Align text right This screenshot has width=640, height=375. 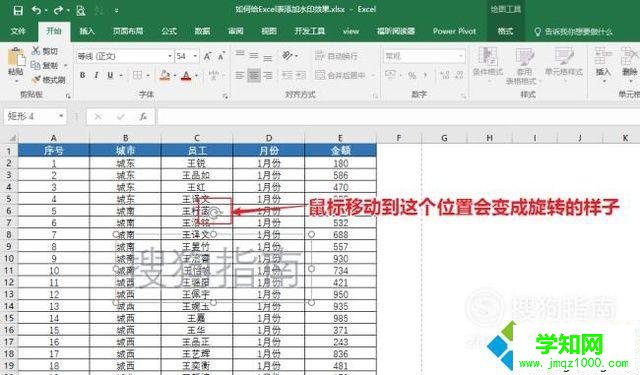[x=268, y=75]
